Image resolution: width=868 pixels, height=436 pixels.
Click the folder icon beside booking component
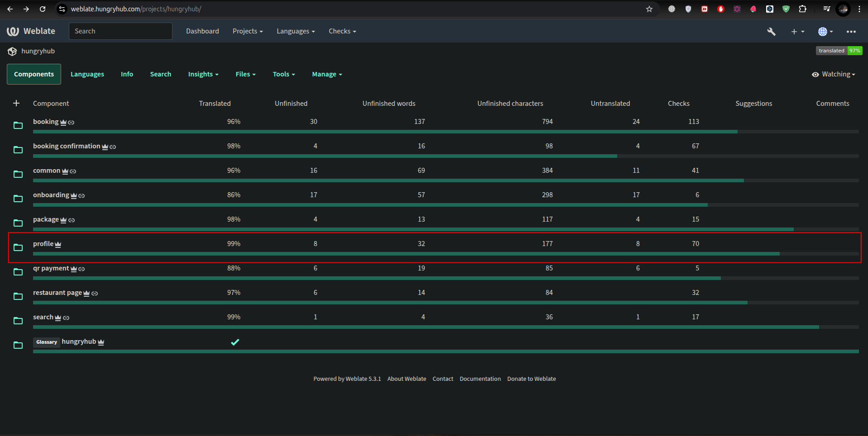(18, 125)
